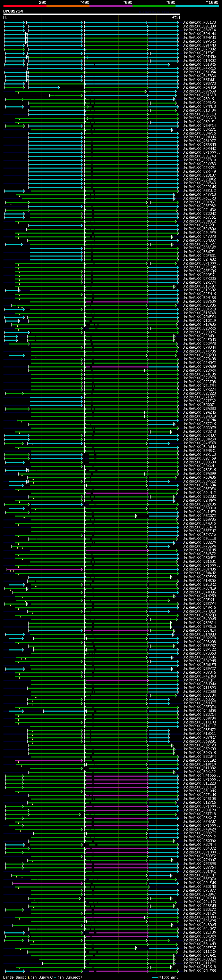Click label UniRef100_Q5IWX6
This screenshot has height=980, width=222.
[x=199, y=65]
